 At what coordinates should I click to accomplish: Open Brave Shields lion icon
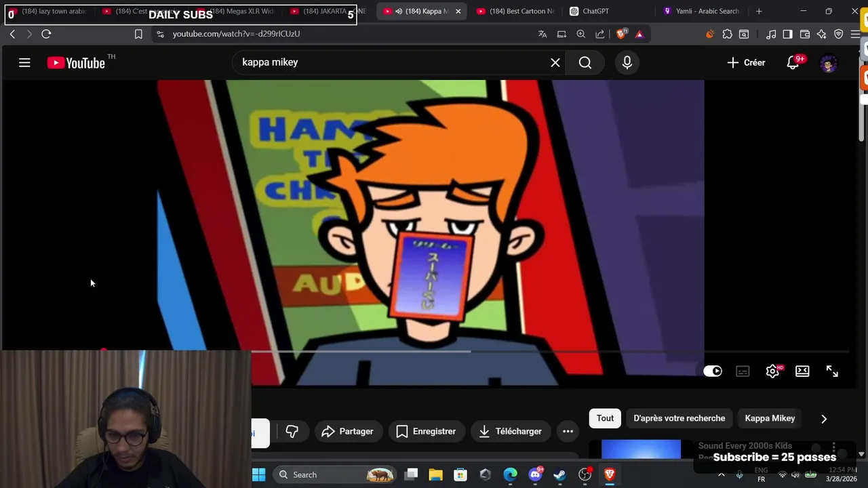[x=621, y=34]
